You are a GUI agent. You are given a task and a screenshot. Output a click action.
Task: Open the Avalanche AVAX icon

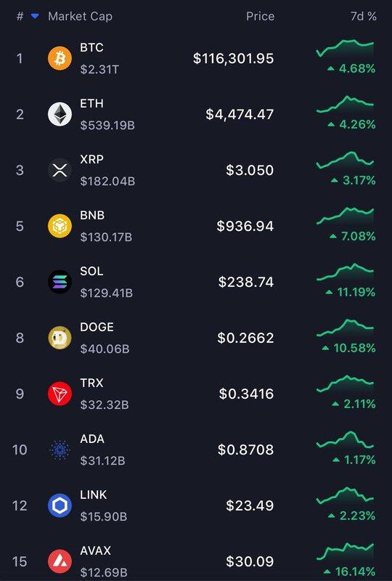pyautogui.click(x=60, y=561)
